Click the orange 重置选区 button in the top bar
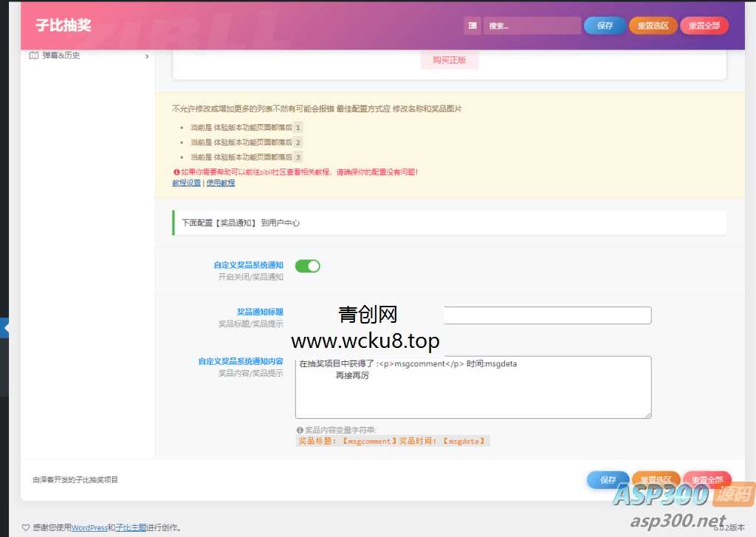The image size is (756, 537). pyautogui.click(x=653, y=24)
